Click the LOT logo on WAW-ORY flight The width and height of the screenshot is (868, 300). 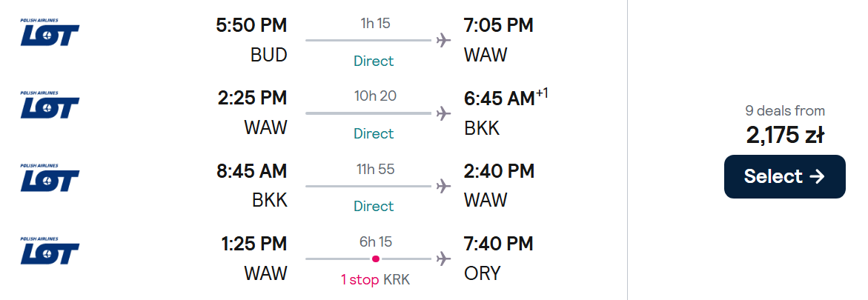coord(50,250)
